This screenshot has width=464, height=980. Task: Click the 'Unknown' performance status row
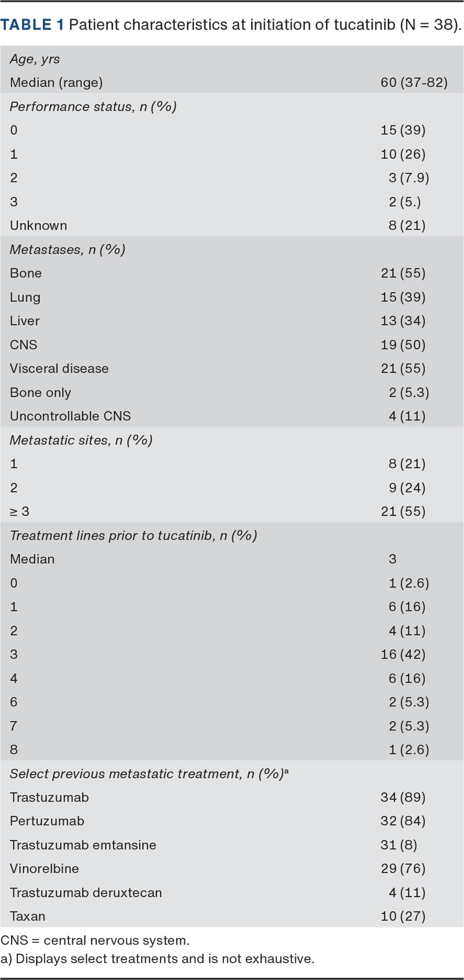38,225
